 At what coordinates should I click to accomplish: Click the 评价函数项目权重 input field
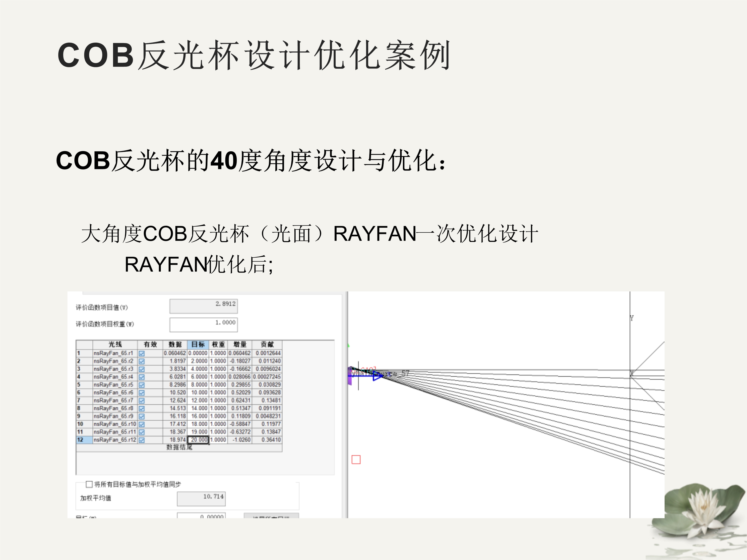[x=203, y=324]
